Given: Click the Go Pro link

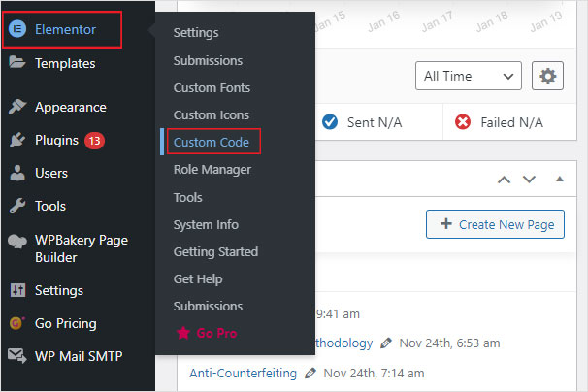Looking at the screenshot, I should point(216,333).
